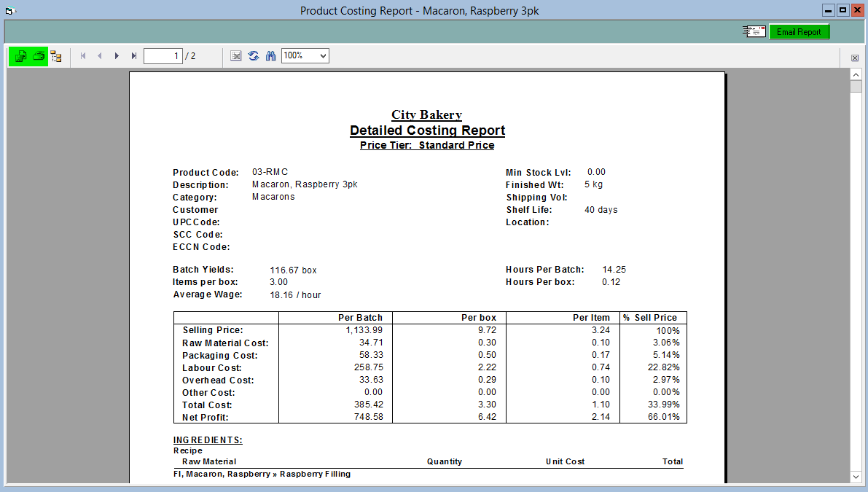
Task: Go to previous page arrow
Action: [100, 56]
